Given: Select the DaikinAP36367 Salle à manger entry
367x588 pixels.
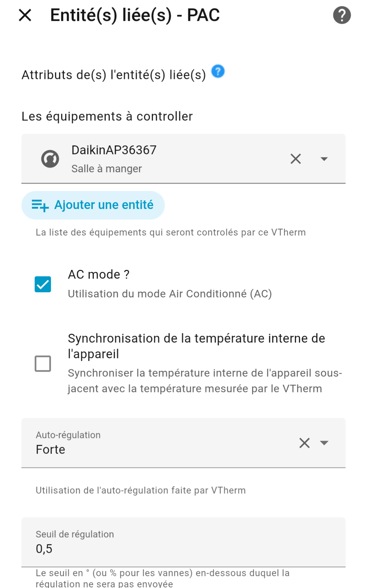Looking at the screenshot, I should click(x=153, y=159).
